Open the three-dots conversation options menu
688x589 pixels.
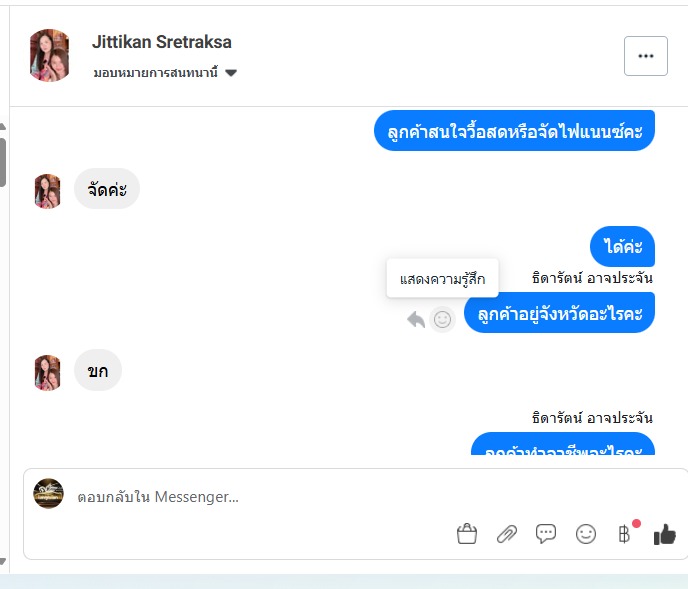click(646, 56)
